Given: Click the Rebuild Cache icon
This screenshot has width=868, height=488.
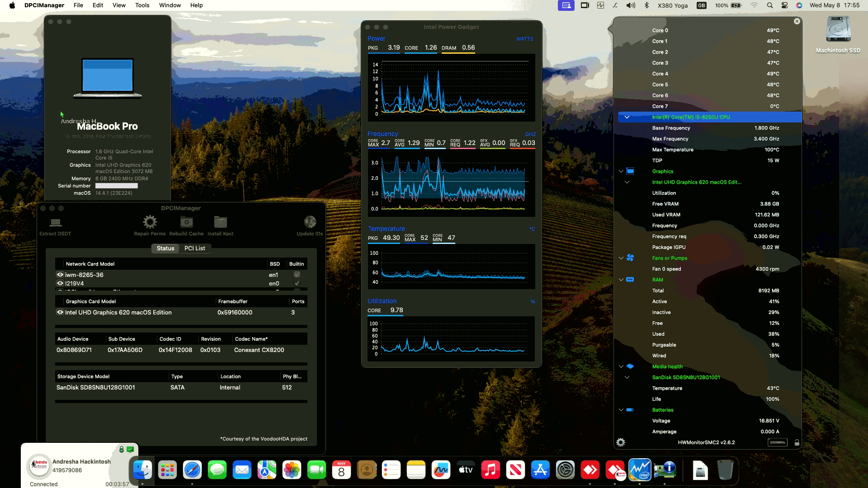Looking at the screenshot, I should [x=186, y=222].
